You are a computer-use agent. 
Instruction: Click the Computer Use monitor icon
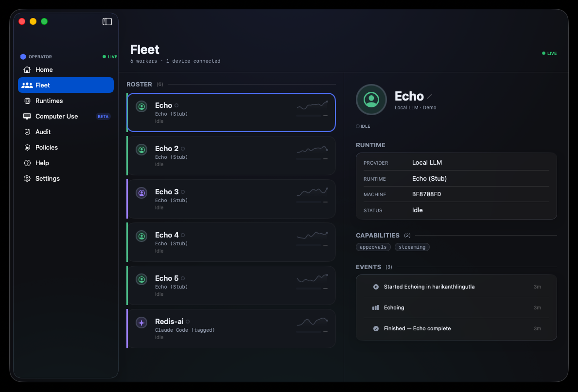point(27,117)
